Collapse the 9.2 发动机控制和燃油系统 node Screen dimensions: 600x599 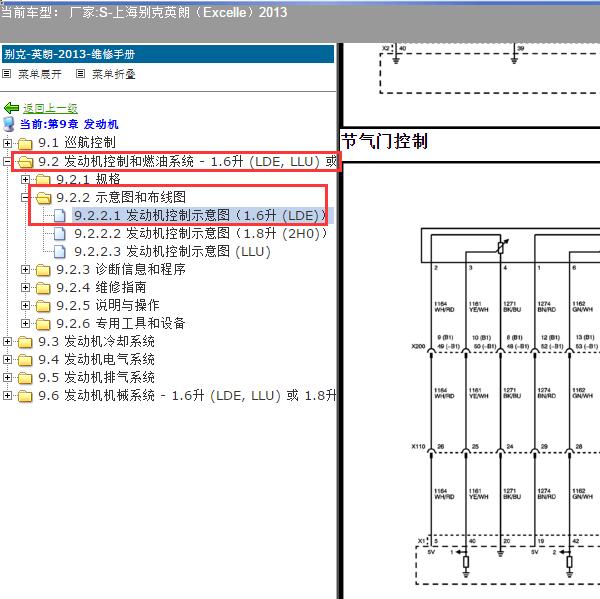tap(7, 162)
